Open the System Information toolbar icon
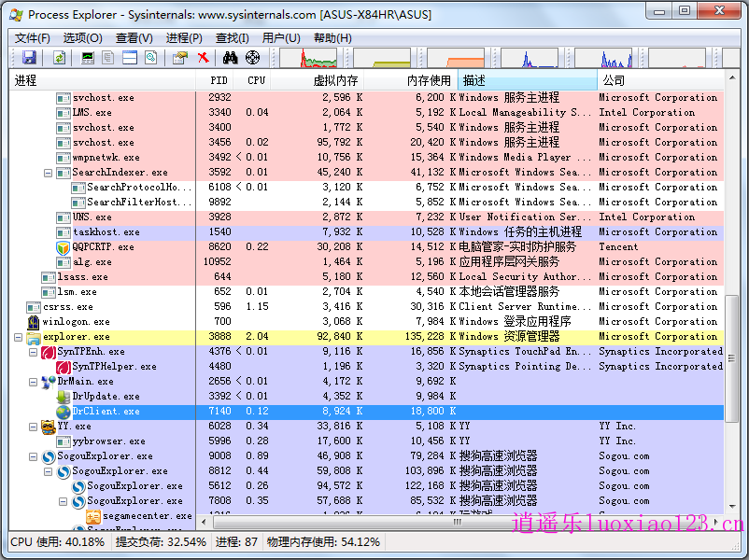 point(88,58)
